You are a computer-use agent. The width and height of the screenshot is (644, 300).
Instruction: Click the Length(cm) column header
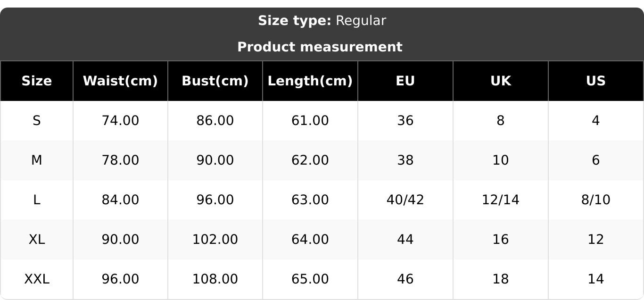310,81
